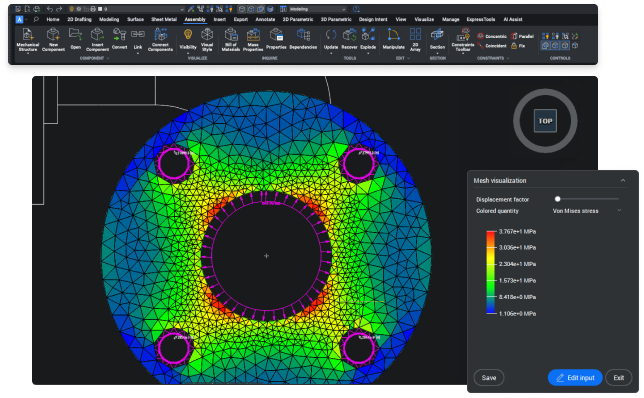644x398 pixels.
Task: Apply the Parallel constraint
Action: [522, 36]
